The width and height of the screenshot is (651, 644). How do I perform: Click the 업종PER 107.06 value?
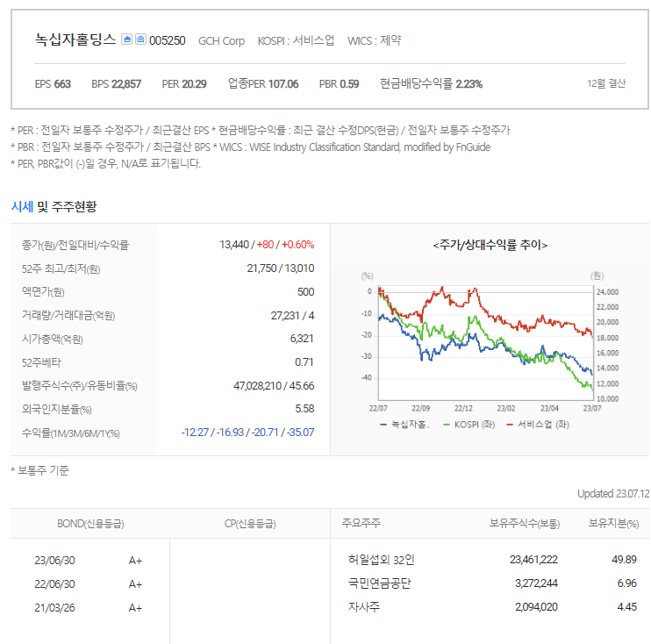point(263,84)
